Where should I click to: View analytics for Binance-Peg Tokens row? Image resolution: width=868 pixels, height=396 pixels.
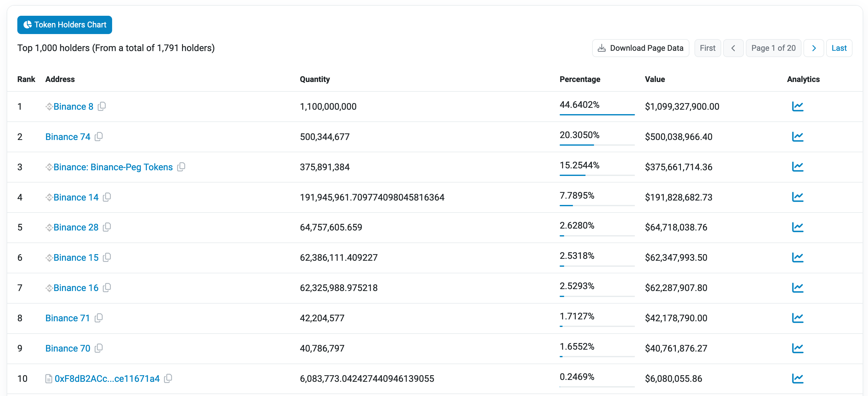click(797, 167)
